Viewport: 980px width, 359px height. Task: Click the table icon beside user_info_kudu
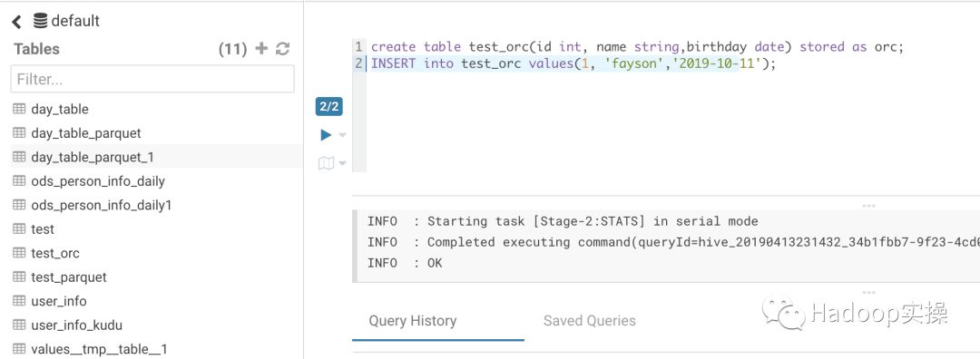point(19,325)
